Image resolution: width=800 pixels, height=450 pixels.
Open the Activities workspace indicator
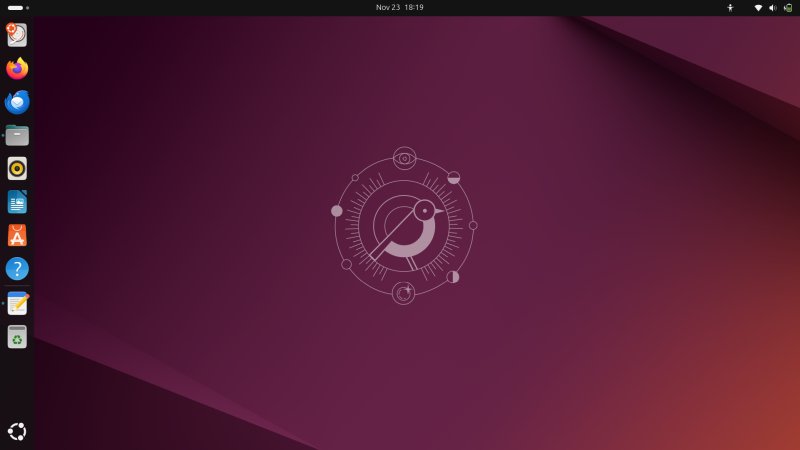pyautogui.click(x=18, y=7)
